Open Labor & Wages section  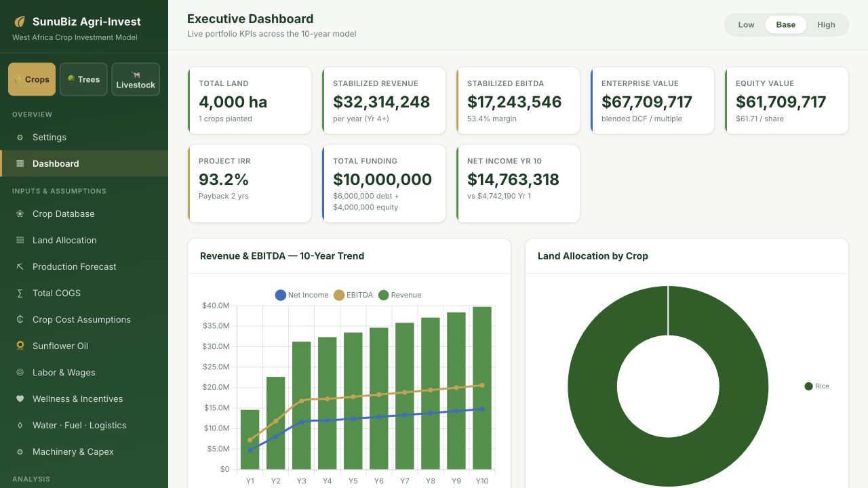click(x=84, y=372)
